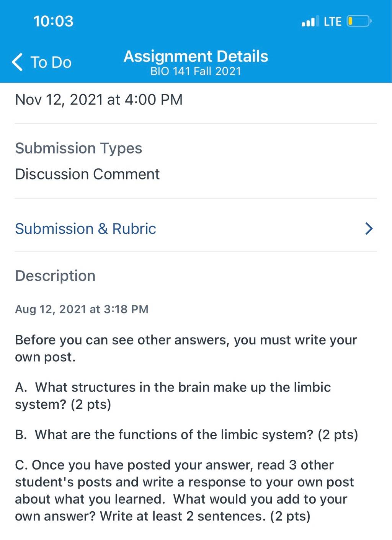Tap the Aug 12, 2021 posted date

(82, 309)
